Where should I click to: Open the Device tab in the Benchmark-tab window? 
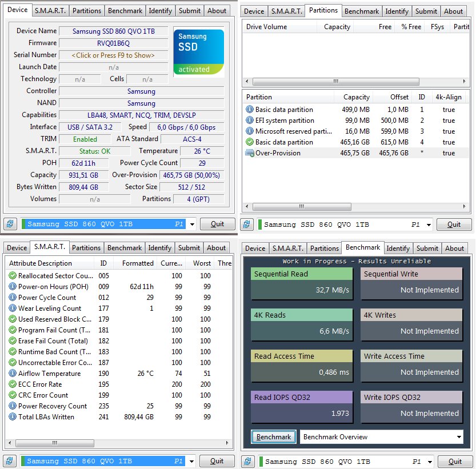255,248
